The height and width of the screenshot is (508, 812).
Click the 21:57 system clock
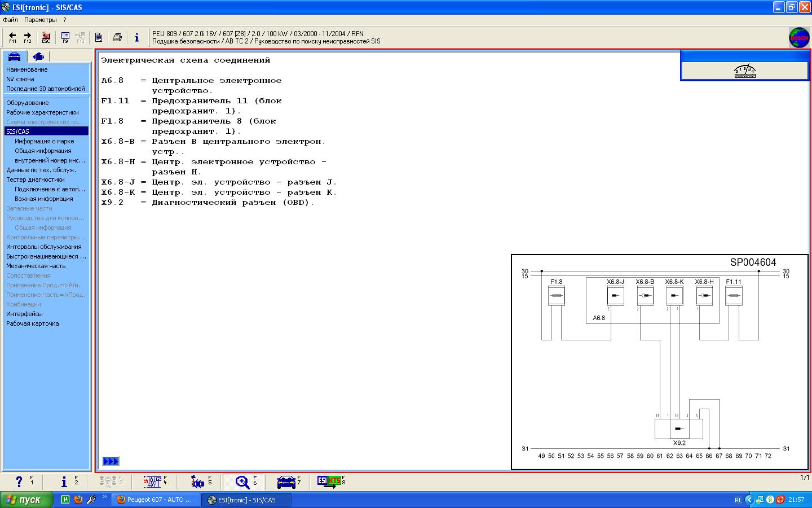pyautogui.click(x=796, y=500)
